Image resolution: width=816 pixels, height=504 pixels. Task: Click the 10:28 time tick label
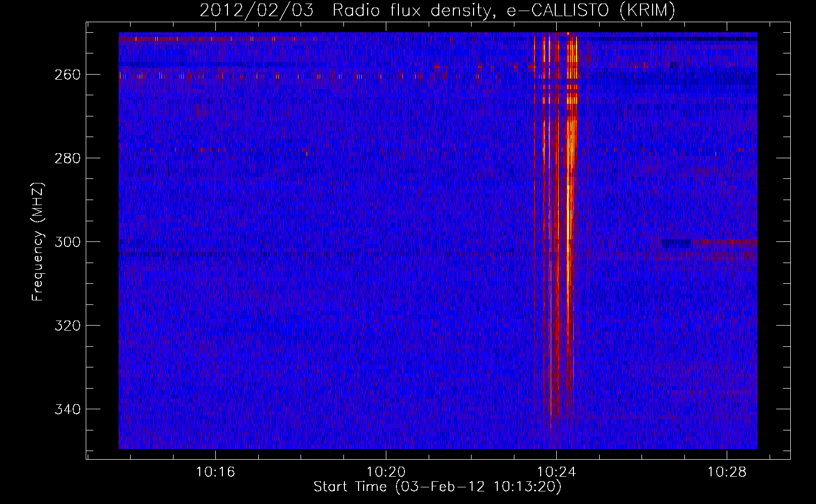[727, 472]
